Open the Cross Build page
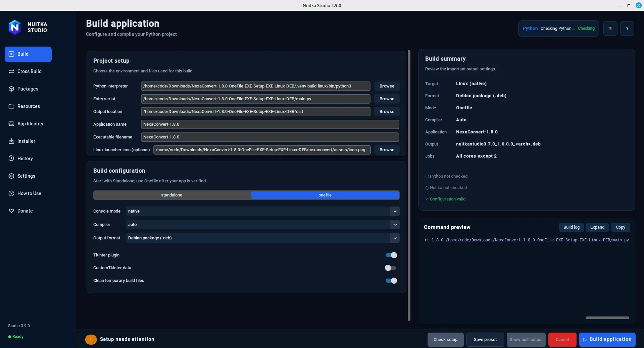The image size is (644, 348). [x=28, y=71]
